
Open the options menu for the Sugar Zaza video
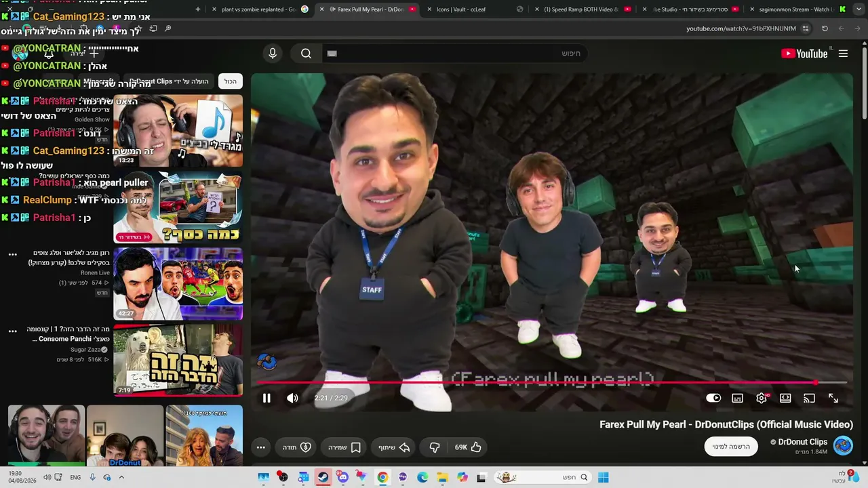(13, 331)
